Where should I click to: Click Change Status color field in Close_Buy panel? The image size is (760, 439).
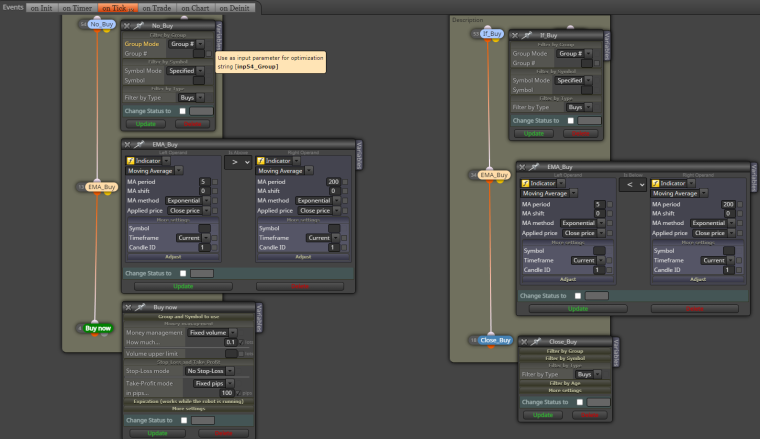tap(599, 402)
